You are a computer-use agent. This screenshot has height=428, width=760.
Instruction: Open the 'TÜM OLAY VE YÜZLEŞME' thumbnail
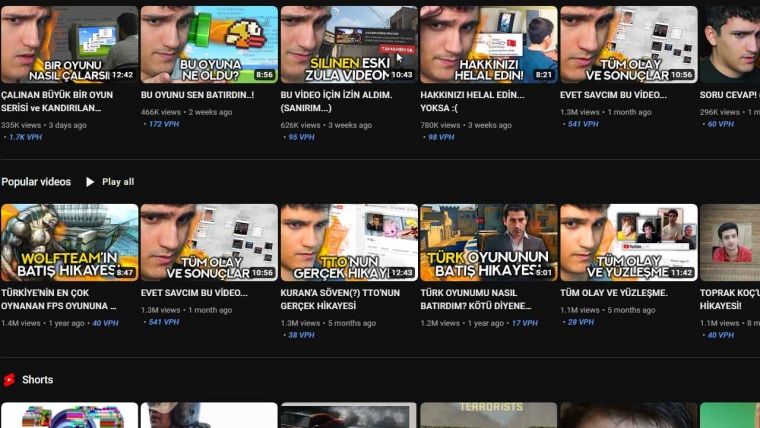tap(629, 242)
